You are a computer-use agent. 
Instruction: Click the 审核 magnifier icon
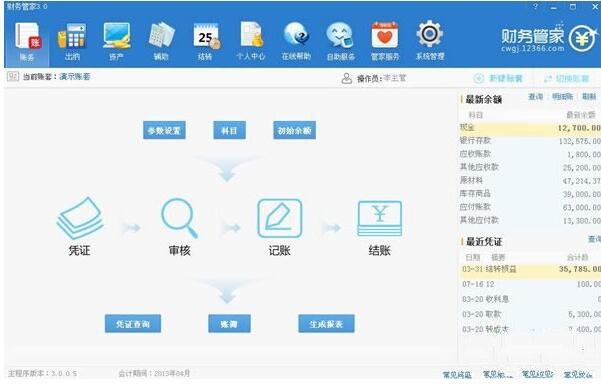pos(179,218)
